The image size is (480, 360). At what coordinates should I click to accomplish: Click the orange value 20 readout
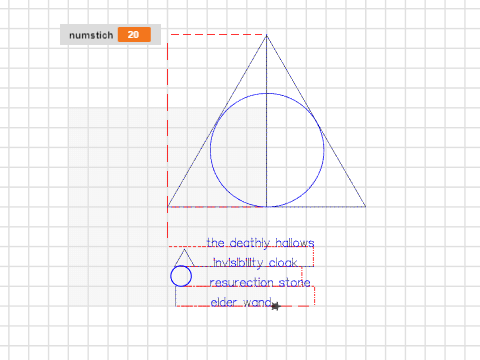134,34
